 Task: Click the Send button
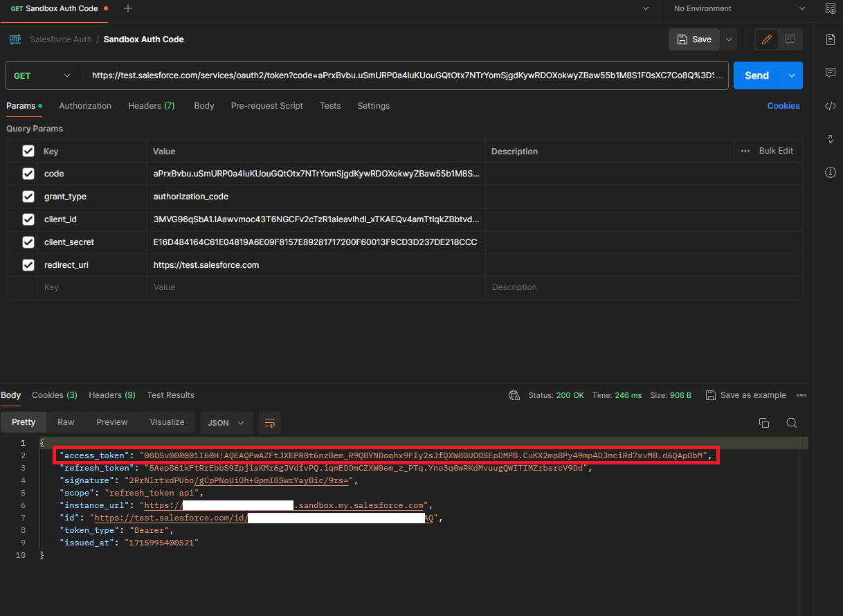pyautogui.click(x=756, y=75)
